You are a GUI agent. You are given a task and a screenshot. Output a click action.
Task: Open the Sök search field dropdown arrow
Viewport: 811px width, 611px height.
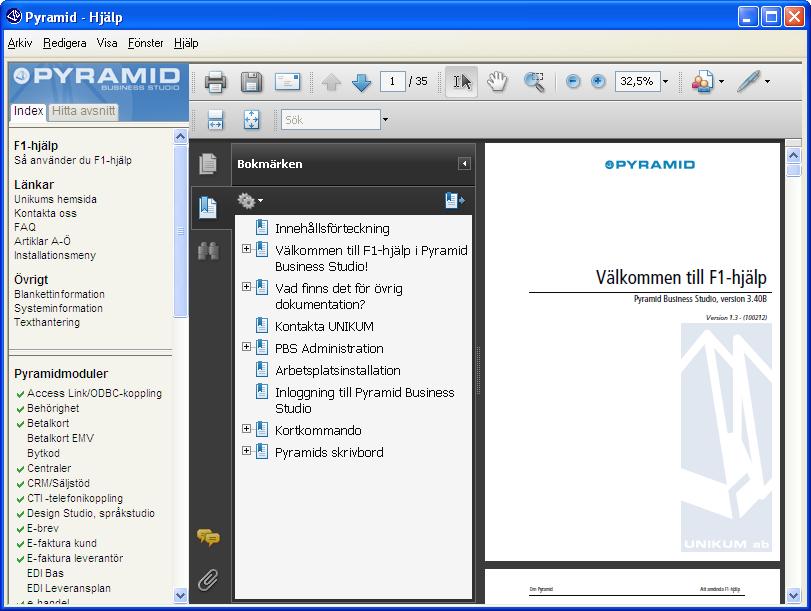click(x=385, y=120)
